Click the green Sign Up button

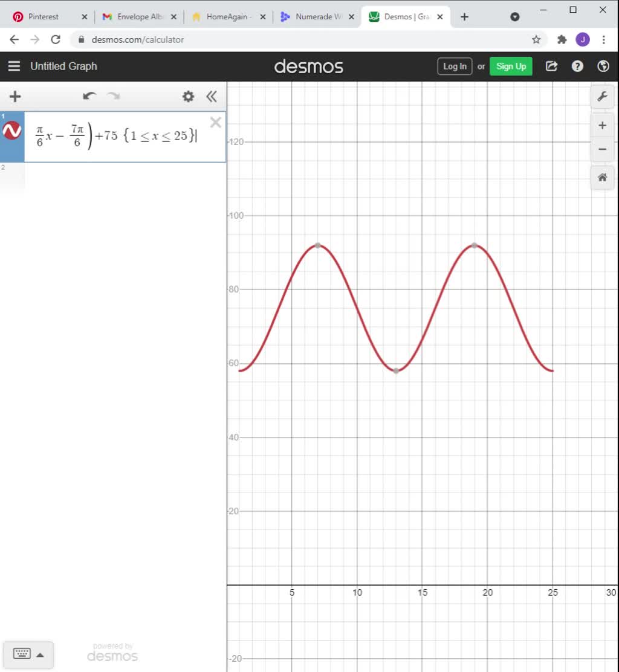(x=511, y=66)
